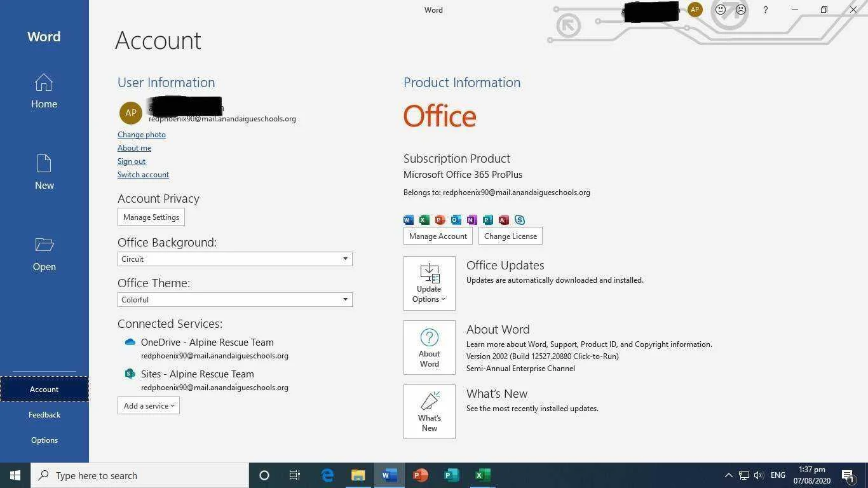Screen dimensions: 868x488
Task: Click the text "Semi-Annual Enterprise Channel"
Action: pyautogui.click(x=520, y=369)
